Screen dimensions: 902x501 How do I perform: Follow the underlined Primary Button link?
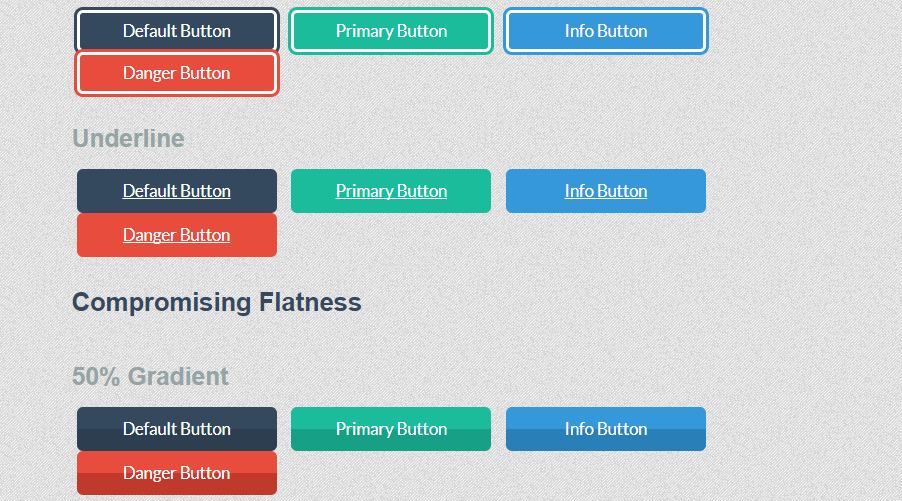coord(391,191)
